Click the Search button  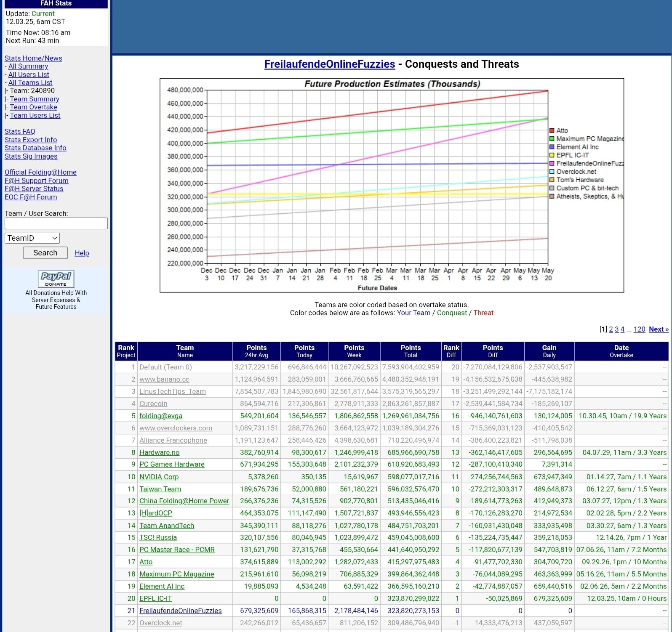(45, 252)
